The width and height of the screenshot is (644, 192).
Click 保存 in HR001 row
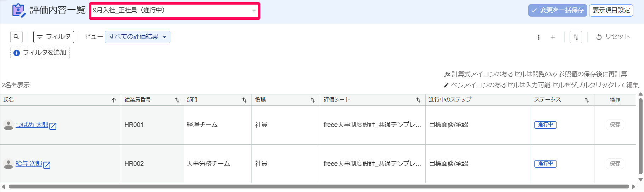pyautogui.click(x=615, y=125)
